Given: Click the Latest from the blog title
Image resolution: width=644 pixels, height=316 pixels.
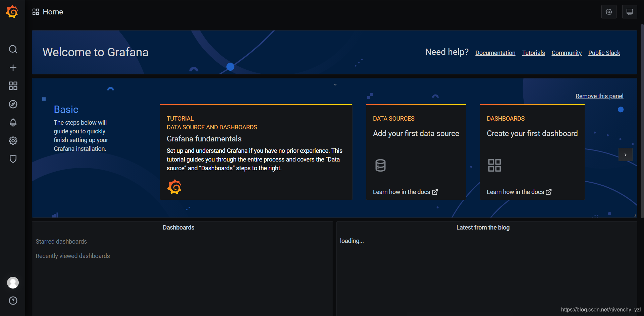Looking at the screenshot, I should pyautogui.click(x=483, y=228).
